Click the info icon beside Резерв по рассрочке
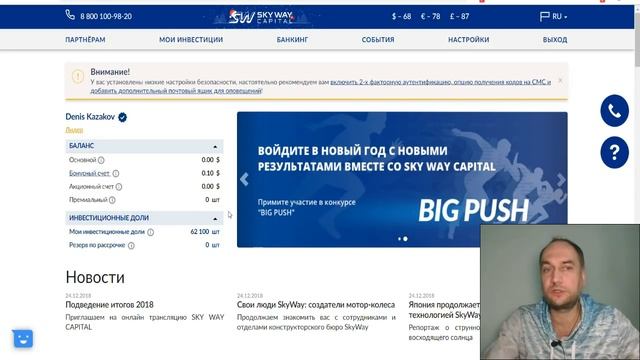 (131, 246)
